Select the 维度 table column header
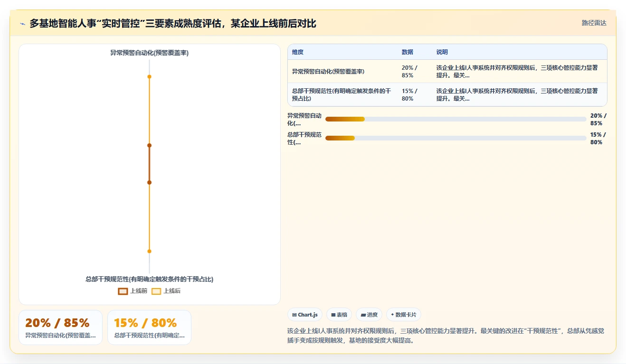The height and width of the screenshot is (364, 626). click(x=298, y=52)
